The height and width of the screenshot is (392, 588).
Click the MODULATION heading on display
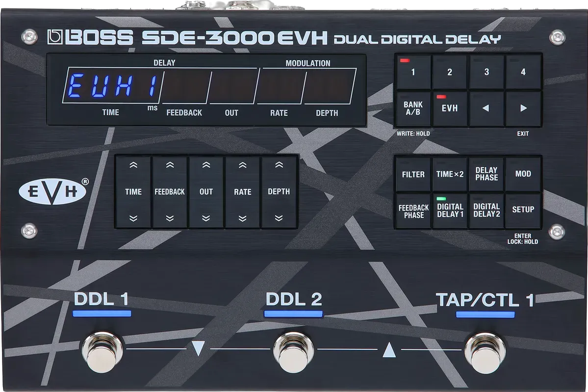[x=308, y=63]
